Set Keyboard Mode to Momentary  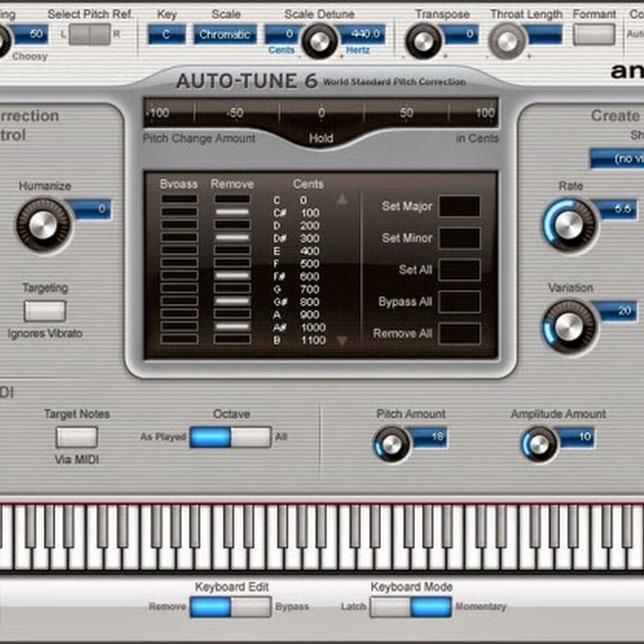click(431, 607)
